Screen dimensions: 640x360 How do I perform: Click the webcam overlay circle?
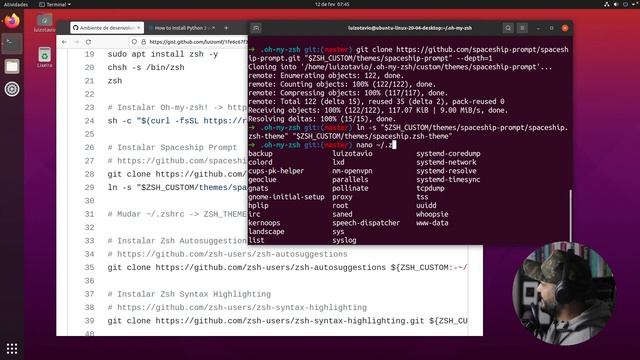pos(564,293)
